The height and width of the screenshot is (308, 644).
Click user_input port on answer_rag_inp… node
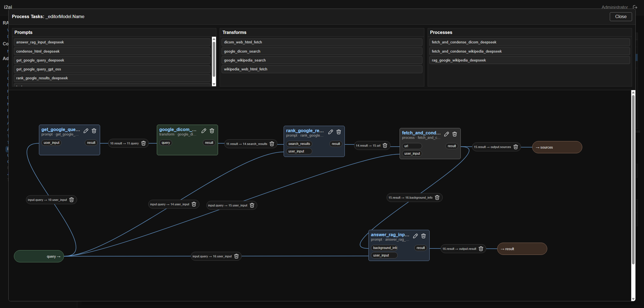(x=384, y=255)
